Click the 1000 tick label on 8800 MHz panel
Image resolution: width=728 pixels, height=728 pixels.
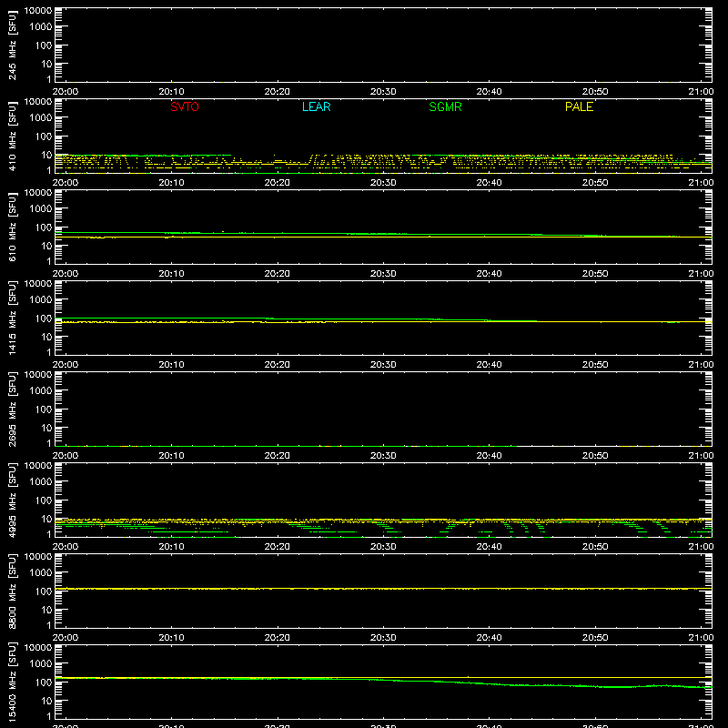pos(41,573)
